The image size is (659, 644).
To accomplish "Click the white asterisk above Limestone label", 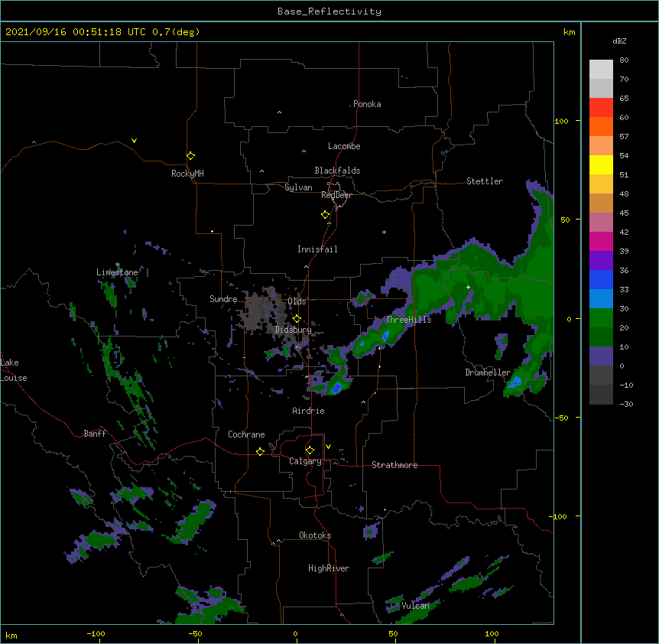I will (118, 265).
